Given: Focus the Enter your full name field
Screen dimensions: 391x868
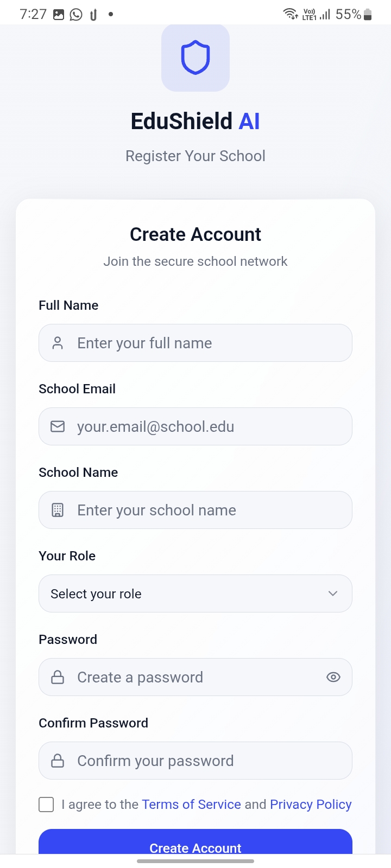Looking at the screenshot, I should coord(206,343).
